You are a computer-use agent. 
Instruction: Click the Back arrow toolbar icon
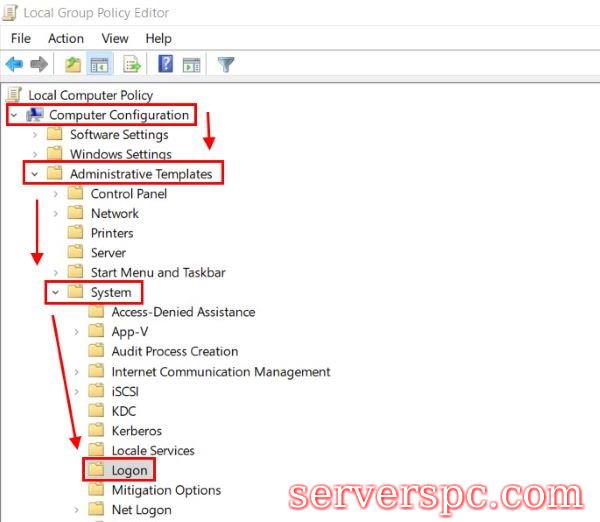point(14,65)
